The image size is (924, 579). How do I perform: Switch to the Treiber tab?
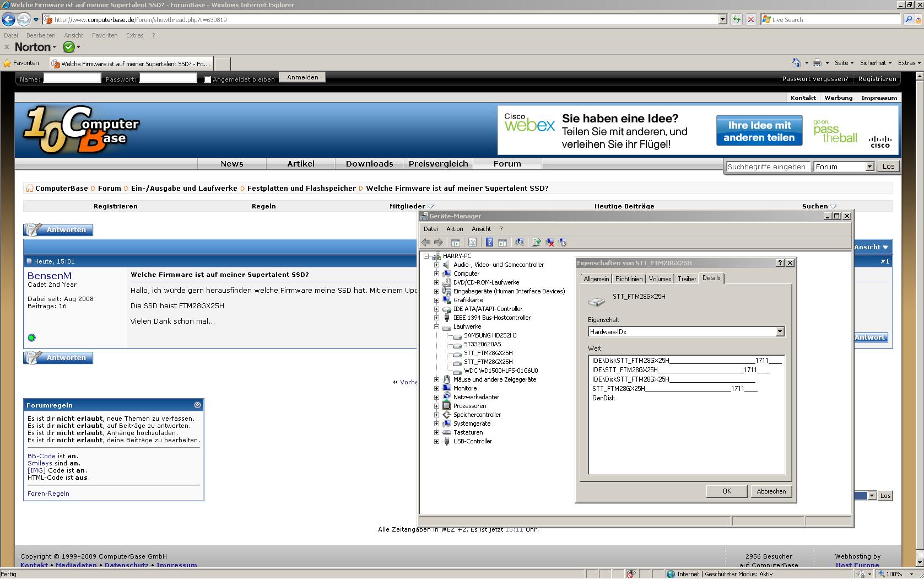coord(687,279)
